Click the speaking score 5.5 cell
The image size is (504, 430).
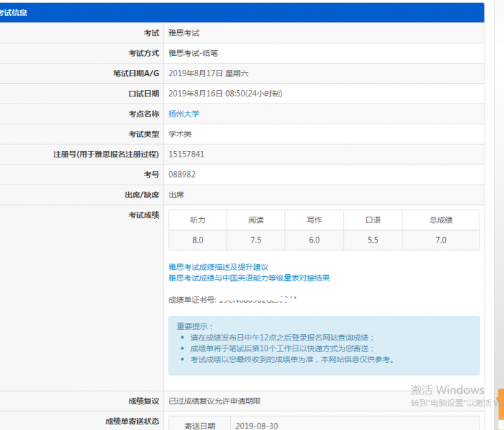[373, 241]
